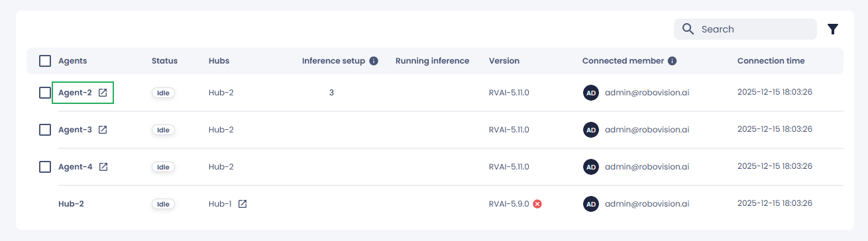Click the AD avatar in Agent-2 row
This screenshot has height=241, width=868.
[590, 93]
